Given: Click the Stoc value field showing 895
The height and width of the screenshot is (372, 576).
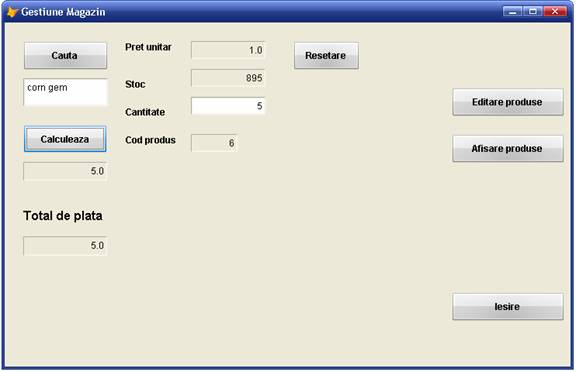Looking at the screenshot, I should [x=228, y=78].
